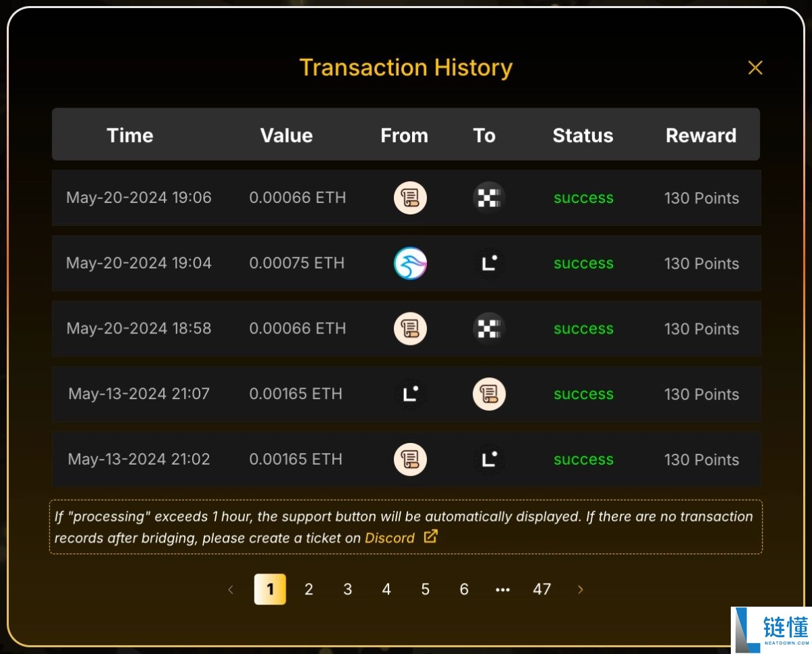
Task: Click success status in 19:04 row
Action: pos(583,264)
